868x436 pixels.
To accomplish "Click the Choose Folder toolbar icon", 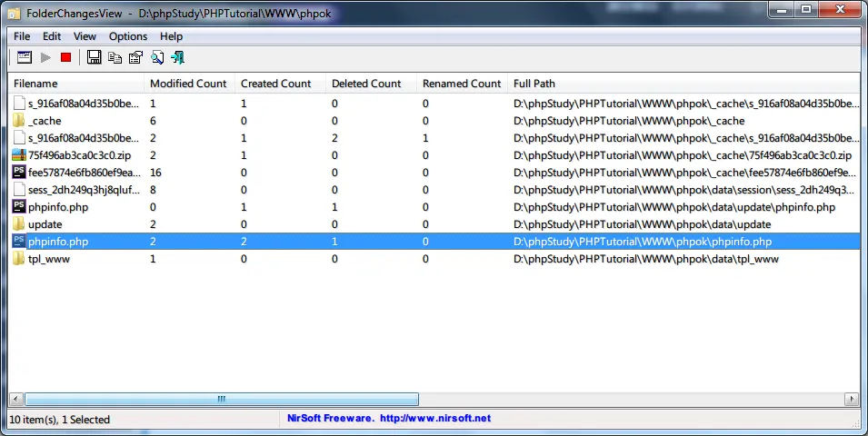I will click(x=25, y=58).
